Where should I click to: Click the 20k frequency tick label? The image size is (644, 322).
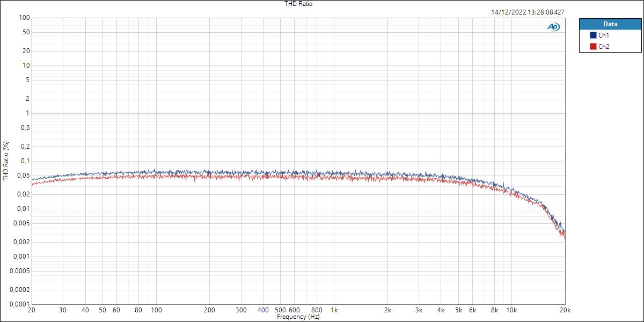(x=565, y=310)
